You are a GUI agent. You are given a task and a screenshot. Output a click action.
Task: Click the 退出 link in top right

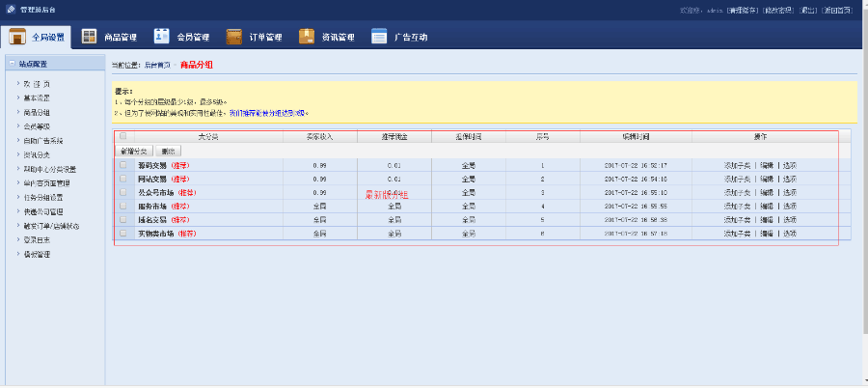(x=808, y=10)
